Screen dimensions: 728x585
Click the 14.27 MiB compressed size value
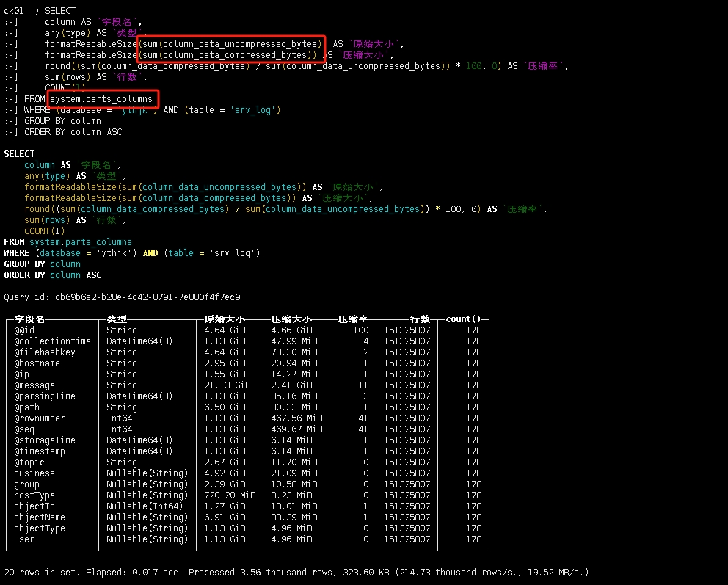294,374
